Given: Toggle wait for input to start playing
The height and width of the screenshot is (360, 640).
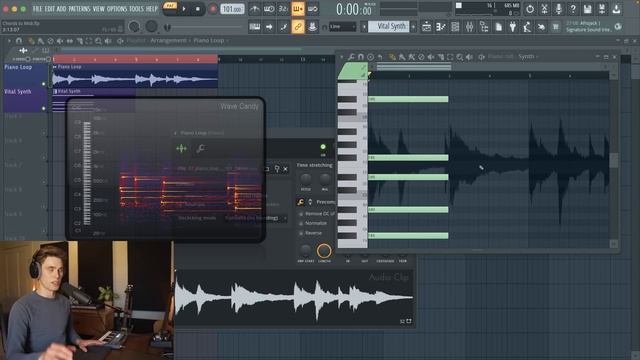Looking at the screenshot, I should [269, 9].
